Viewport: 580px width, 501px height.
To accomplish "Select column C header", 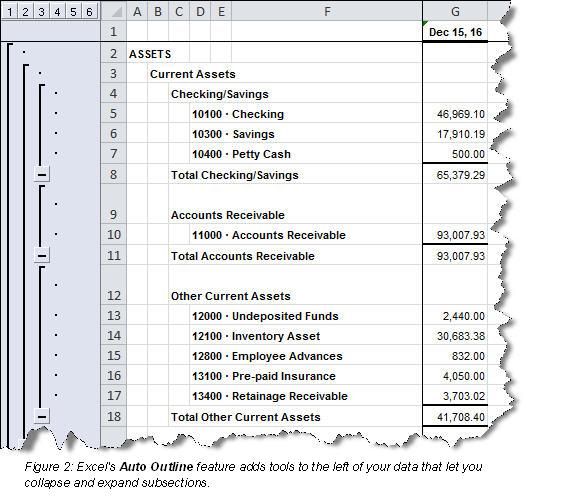I will coord(179,11).
